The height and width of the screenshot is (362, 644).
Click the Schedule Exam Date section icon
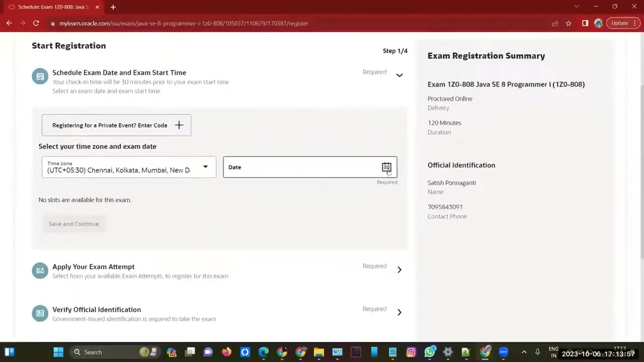point(40,76)
